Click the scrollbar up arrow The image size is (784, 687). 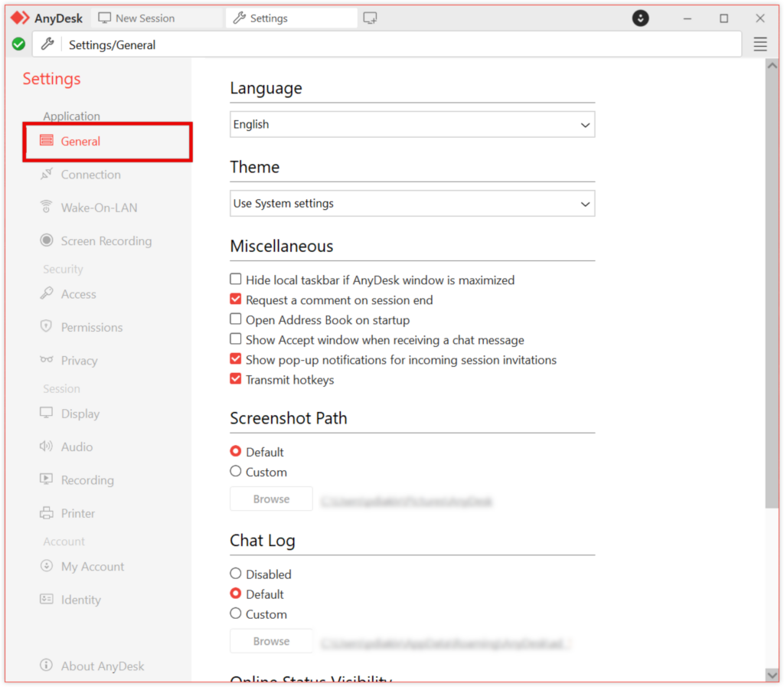[772, 66]
